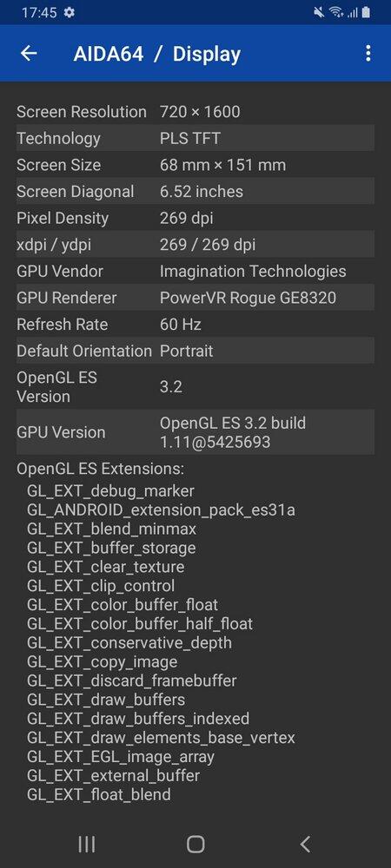Click the GL_EXT_float_blend extension entry
This screenshot has height=868, width=391.
(98, 795)
